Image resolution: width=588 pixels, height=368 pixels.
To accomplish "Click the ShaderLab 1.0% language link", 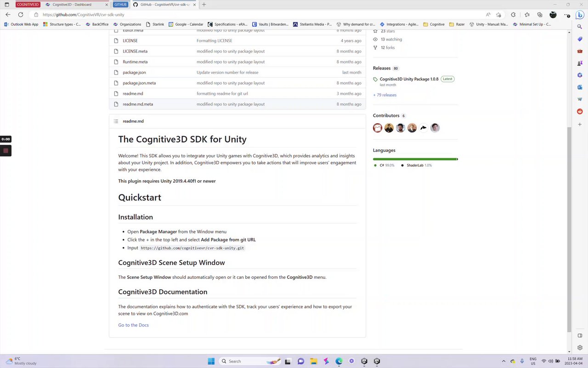I will point(416,165).
